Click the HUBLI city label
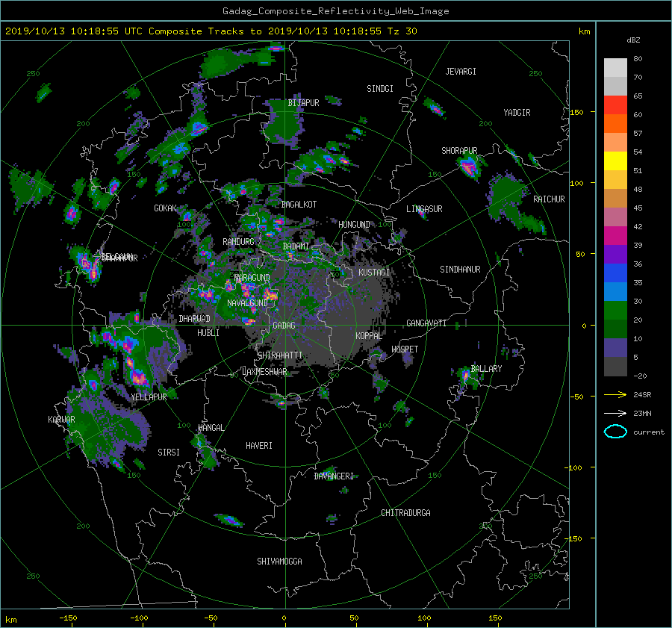 (x=208, y=332)
